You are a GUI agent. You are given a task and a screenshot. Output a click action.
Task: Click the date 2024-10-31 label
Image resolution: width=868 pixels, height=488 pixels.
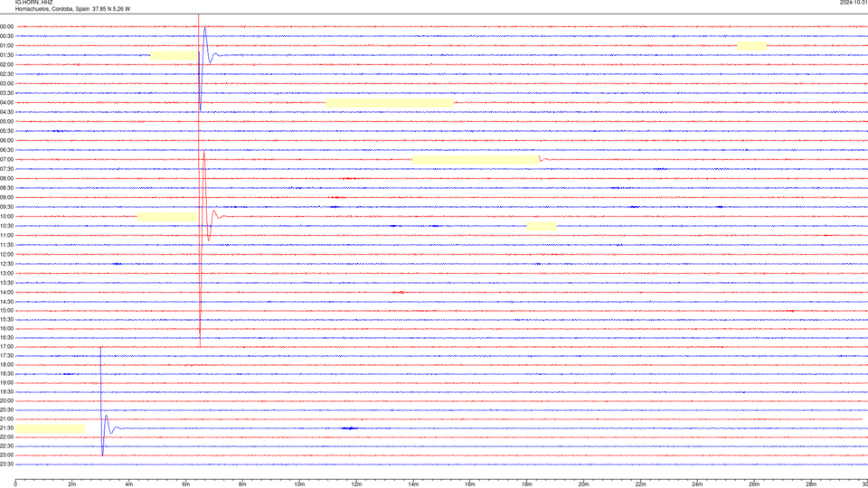854,2
